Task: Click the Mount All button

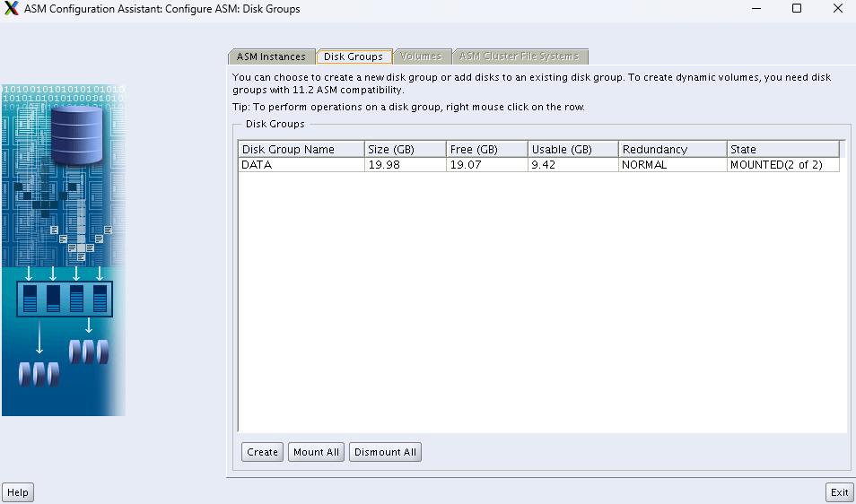Action: click(316, 452)
